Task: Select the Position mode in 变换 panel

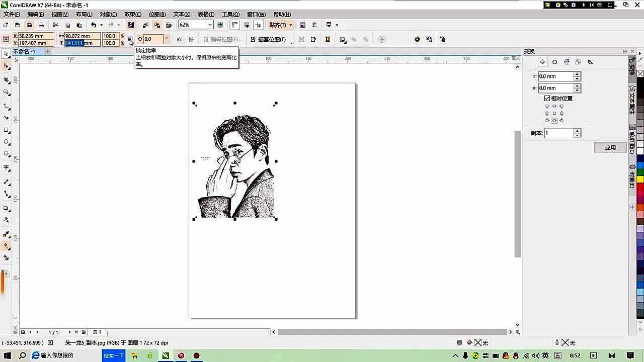Action: coord(542,62)
